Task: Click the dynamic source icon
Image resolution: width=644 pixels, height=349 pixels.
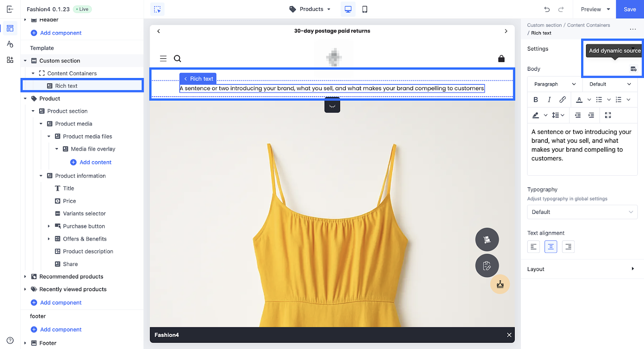Action: click(x=633, y=69)
